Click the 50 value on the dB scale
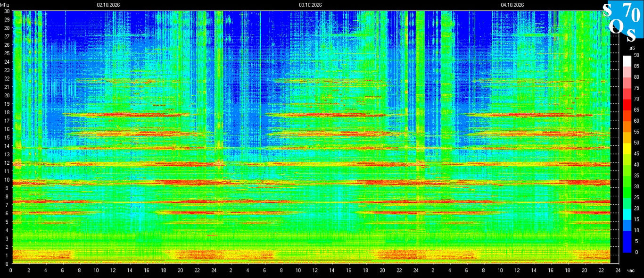 click(636, 143)
